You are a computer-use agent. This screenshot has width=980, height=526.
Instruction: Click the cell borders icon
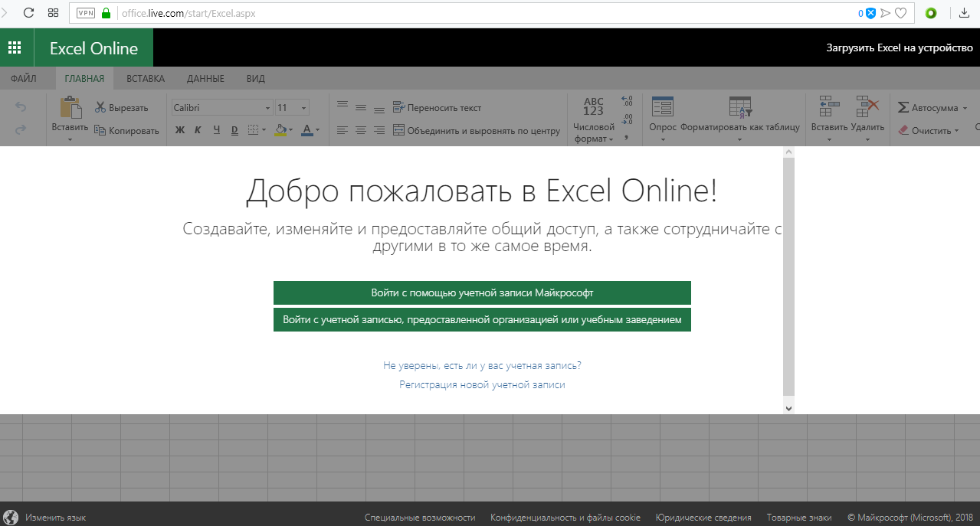coord(253,130)
